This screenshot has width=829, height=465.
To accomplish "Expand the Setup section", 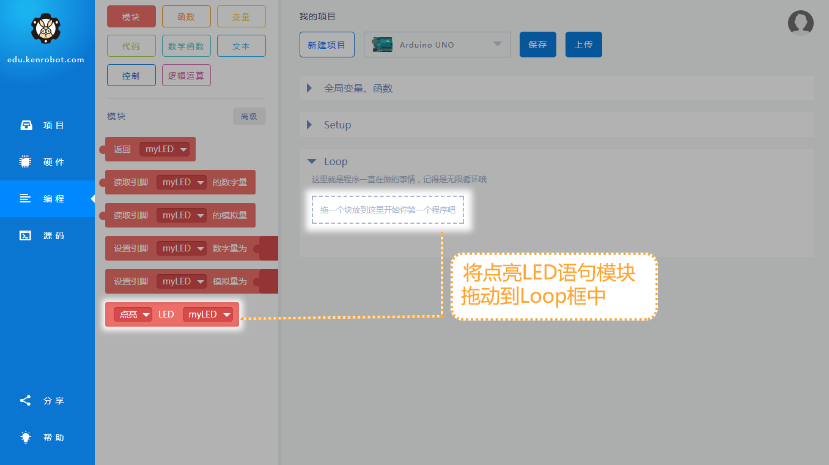I will pyautogui.click(x=309, y=125).
